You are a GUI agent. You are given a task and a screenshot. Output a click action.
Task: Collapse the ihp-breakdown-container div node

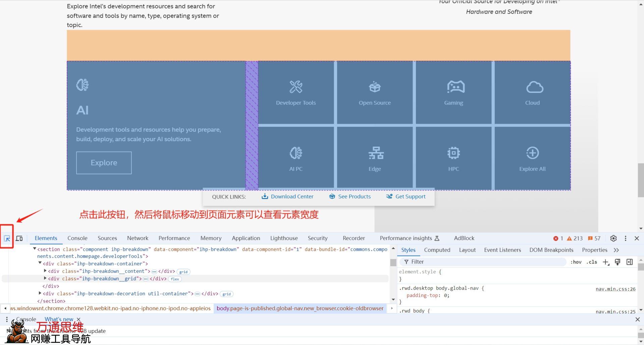(40, 263)
